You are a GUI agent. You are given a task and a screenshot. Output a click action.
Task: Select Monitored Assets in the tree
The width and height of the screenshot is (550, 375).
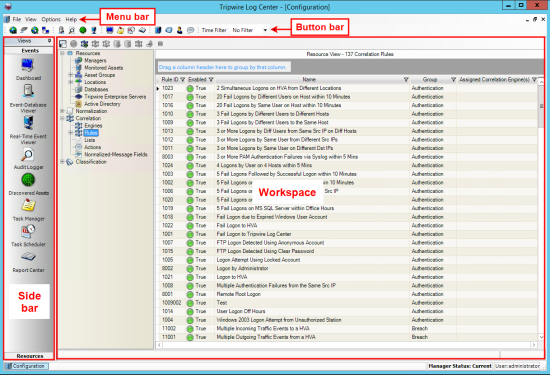pos(103,68)
